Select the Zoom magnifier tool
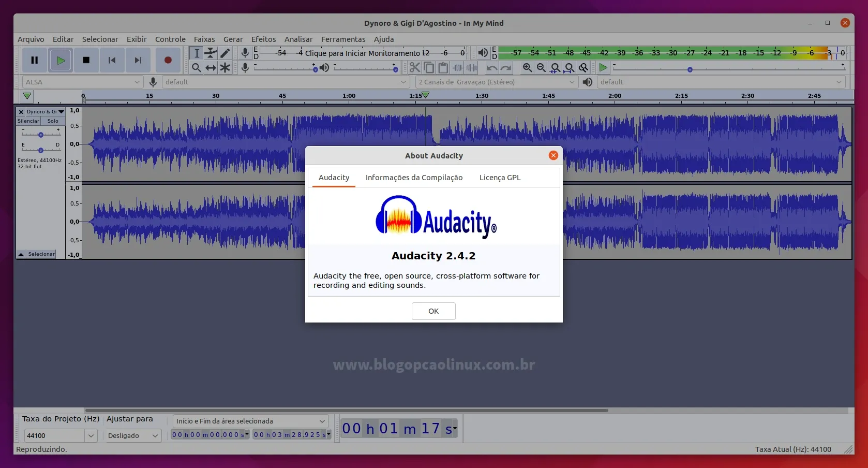 (x=197, y=67)
